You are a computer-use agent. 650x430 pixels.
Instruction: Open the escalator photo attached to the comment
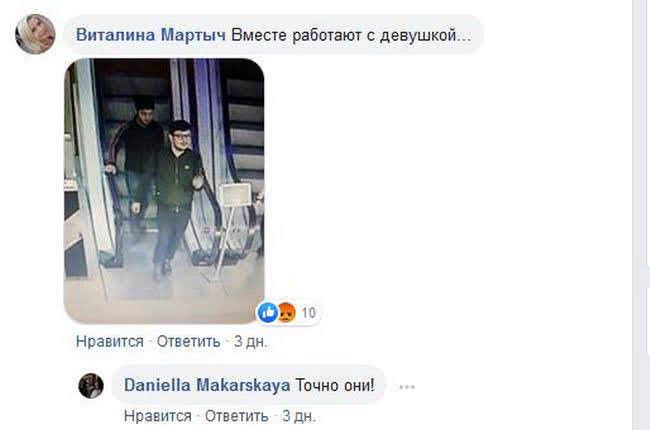coord(164,191)
